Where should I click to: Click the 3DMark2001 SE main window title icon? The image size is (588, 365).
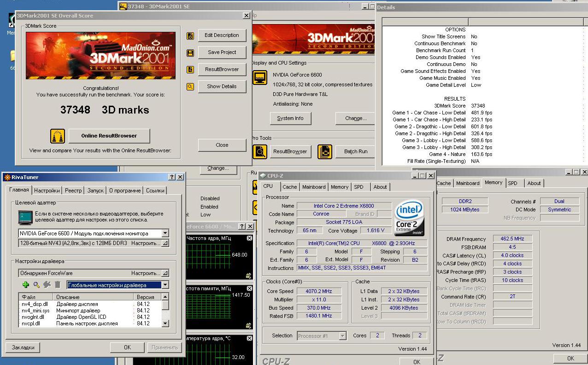click(x=123, y=6)
